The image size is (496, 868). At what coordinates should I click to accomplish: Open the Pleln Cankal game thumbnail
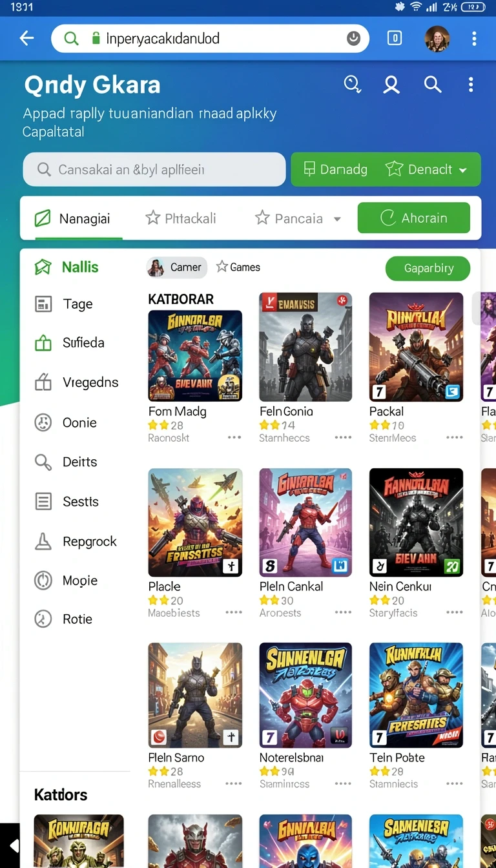305,522
